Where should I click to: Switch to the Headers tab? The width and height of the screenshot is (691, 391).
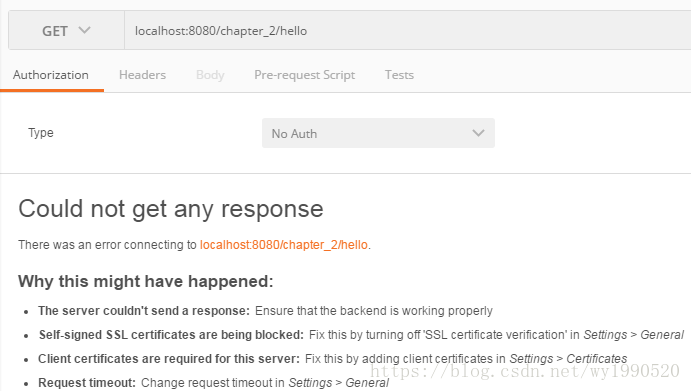[142, 75]
